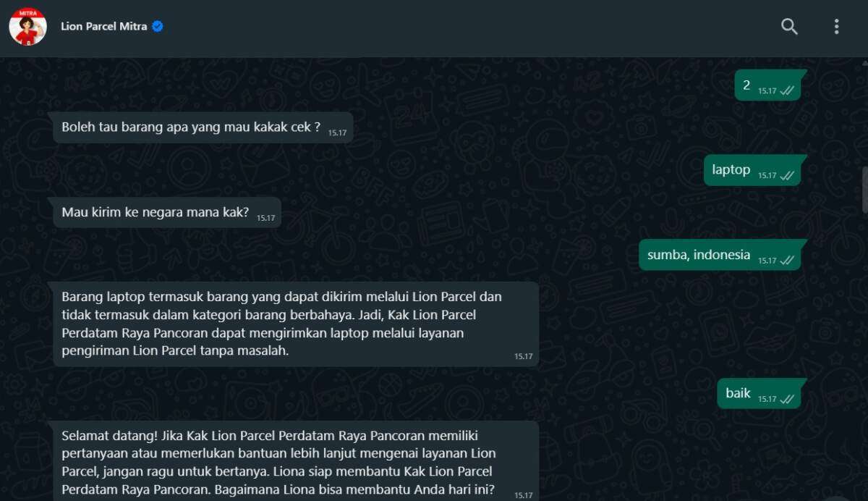Screen dimensions: 868x501
Task: Click the ticks on "baik" message
Action: tap(787, 399)
